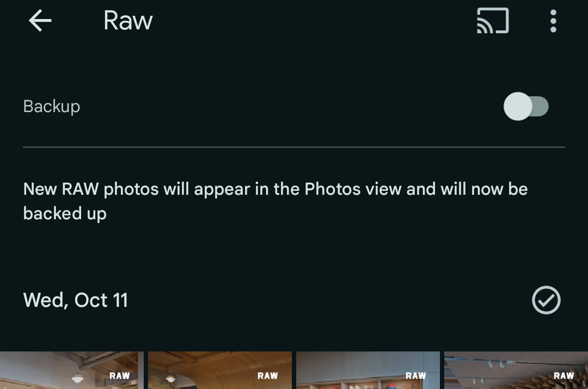Click the pendant lamp in first photo

coord(78,379)
